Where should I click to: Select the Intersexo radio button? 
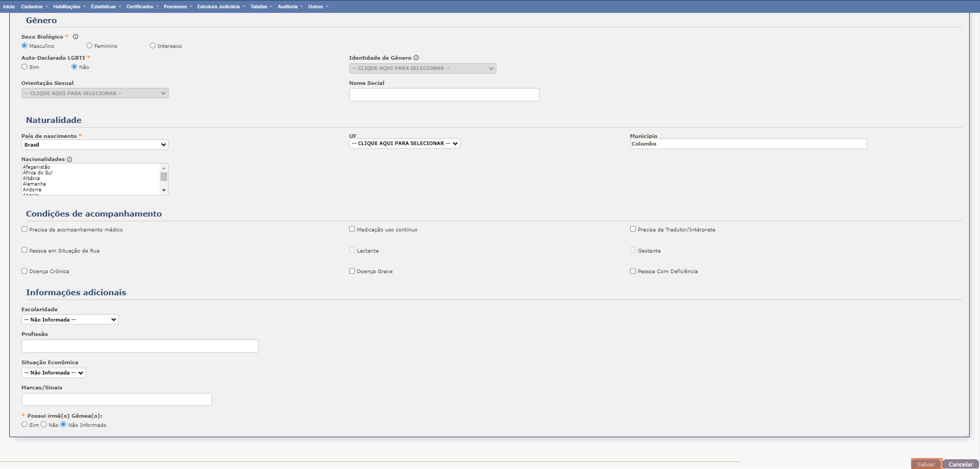click(153, 46)
